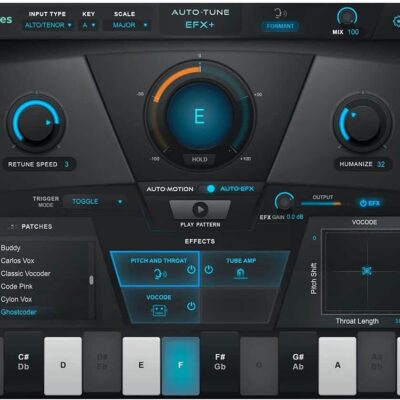Click the Humanize knob
Screen dimensions: 400x400
coord(363,123)
